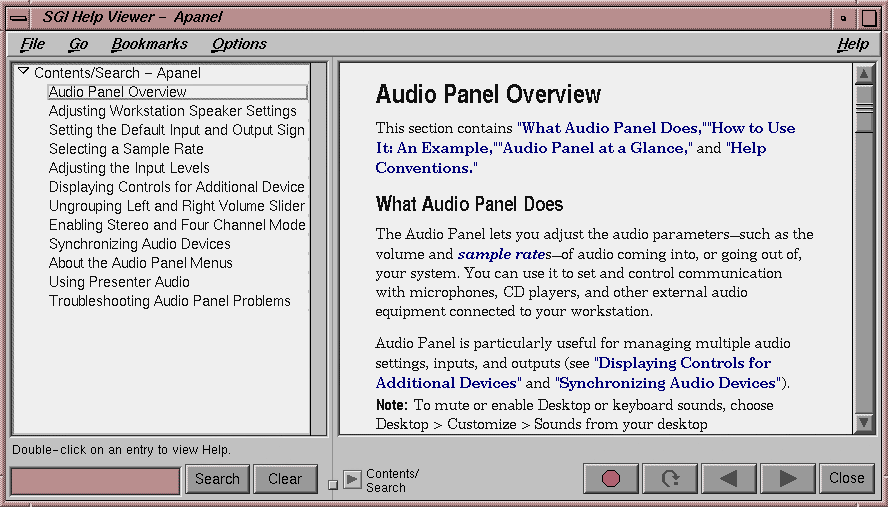Select "Setting the Default Input and Output" entry
The height and width of the screenshot is (507, 888).
pos(177,130)
